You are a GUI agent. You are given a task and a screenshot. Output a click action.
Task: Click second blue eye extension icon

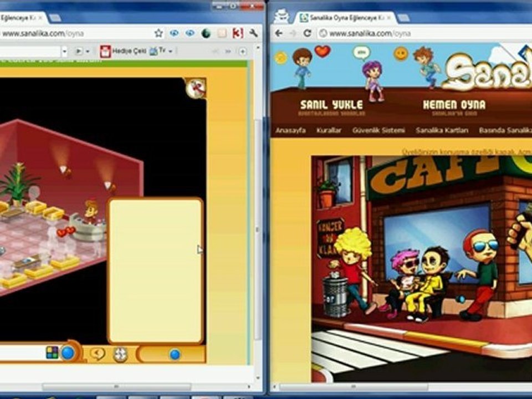tap(190, 33)
